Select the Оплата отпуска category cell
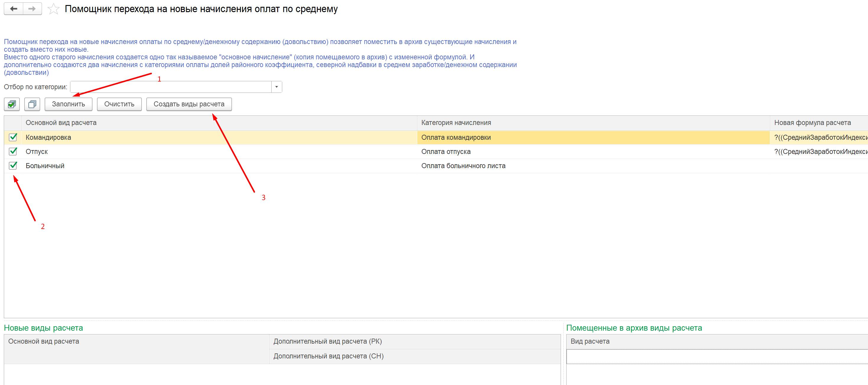 tap(445, 152)
